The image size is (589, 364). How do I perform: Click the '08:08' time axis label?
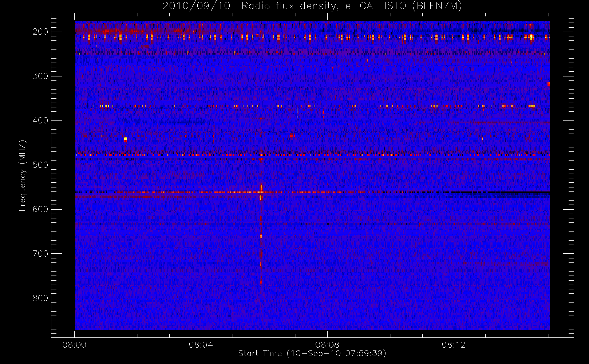pos(327,345)
